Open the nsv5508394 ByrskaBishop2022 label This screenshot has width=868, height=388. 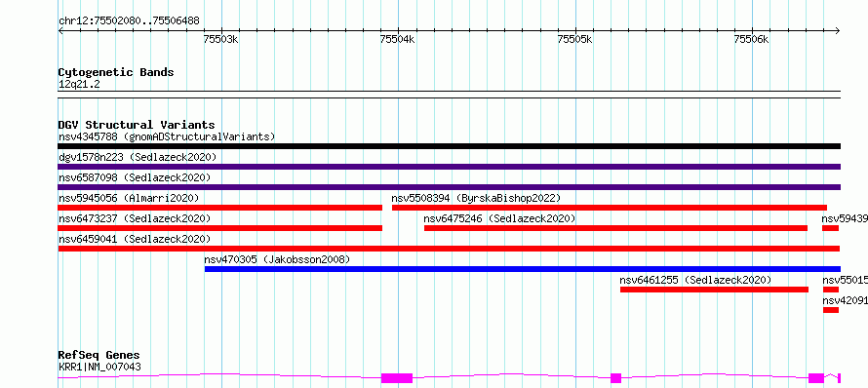[x=476, y=198]
